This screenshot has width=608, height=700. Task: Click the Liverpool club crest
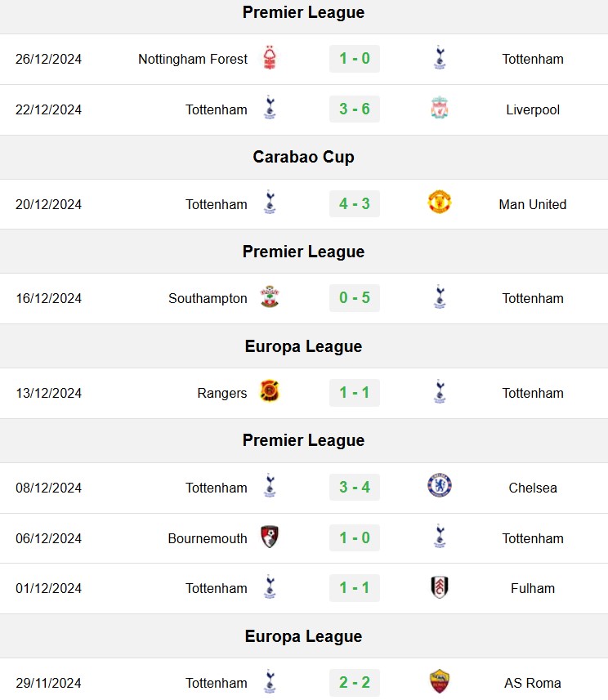pyautogui.click(x=440, y=108)
